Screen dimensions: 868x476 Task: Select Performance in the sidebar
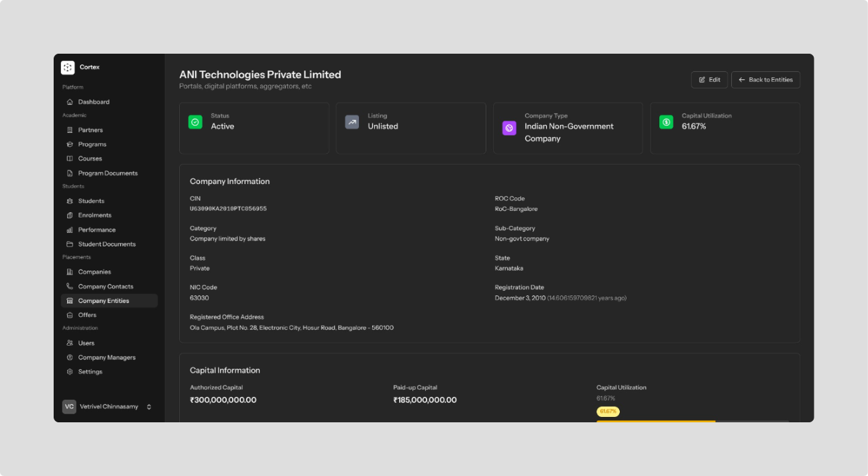[109, 230]
